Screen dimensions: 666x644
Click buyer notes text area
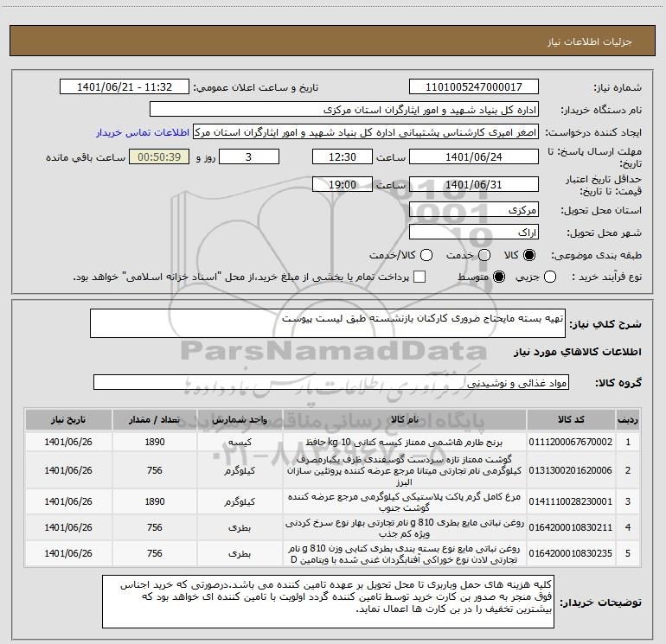[x=328, y=602]
